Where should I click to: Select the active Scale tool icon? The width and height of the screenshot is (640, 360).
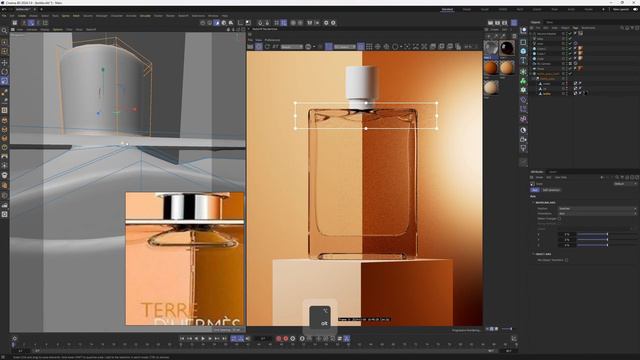[x=4, y=81]
